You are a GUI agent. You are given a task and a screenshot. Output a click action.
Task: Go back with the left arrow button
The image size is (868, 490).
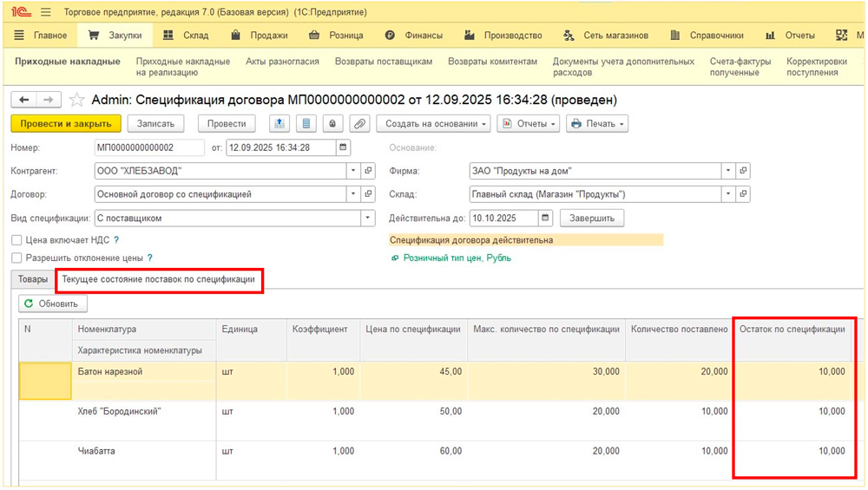tap(25, 100)
